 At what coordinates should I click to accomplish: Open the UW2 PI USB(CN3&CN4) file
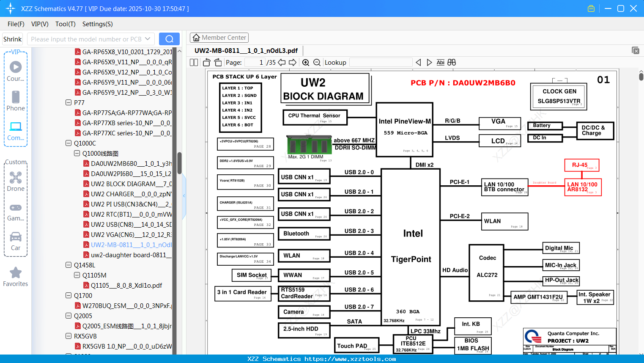128,204
